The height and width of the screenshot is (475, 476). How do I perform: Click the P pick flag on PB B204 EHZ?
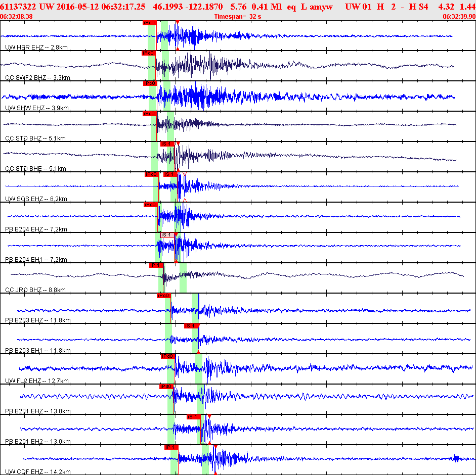[x=151, y=205]
